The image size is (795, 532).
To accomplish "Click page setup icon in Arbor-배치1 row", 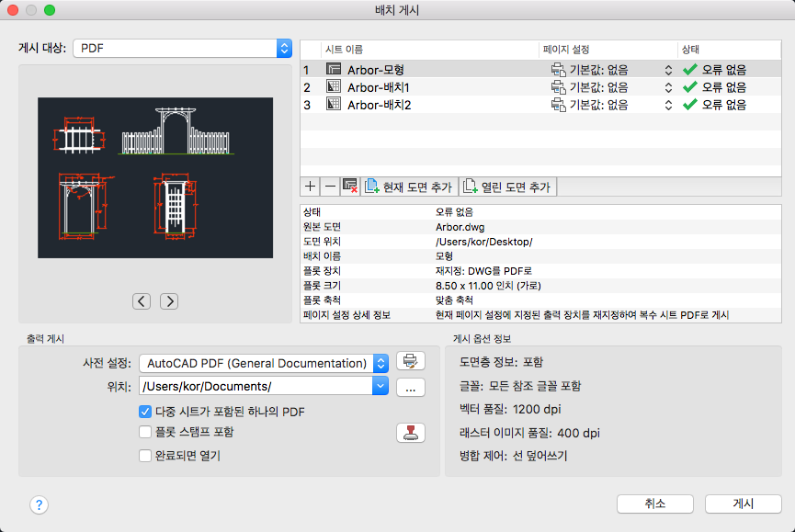I will tap(558, 87).
